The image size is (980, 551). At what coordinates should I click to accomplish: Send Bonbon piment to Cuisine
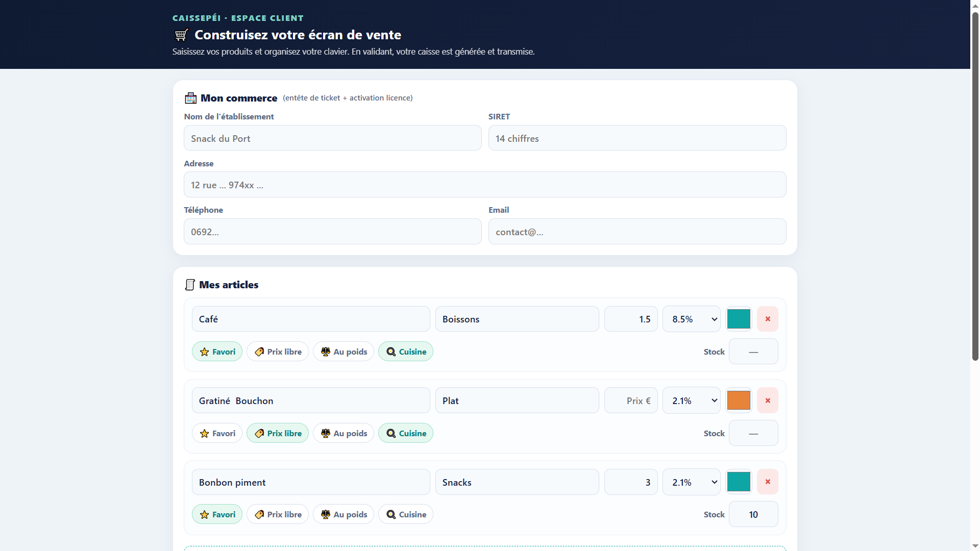click(x=406, y=514)
